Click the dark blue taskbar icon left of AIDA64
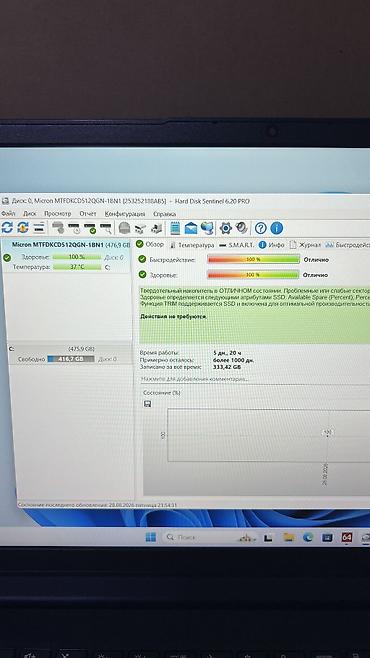The height and width of the screenshot is (658, 370). (x=327, y=537)
